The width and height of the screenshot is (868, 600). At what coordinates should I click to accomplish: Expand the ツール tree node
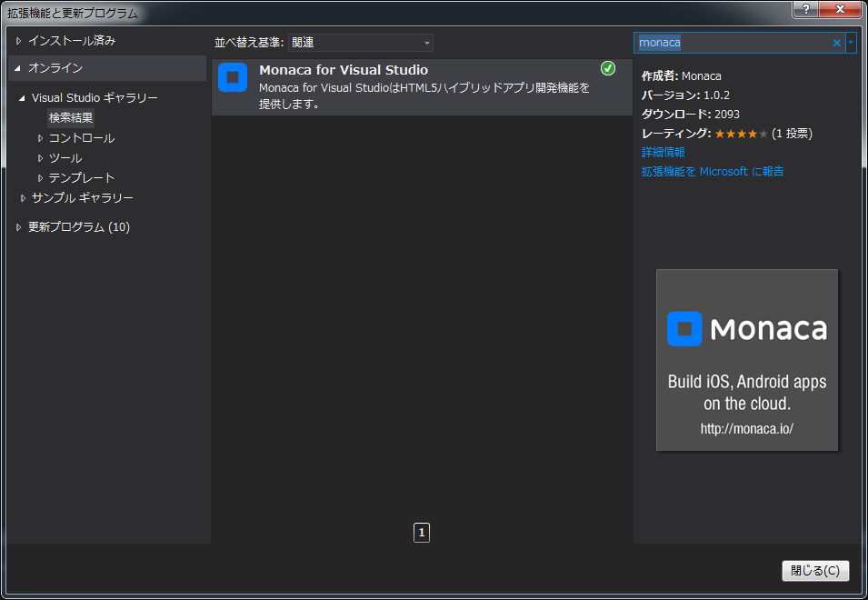[x=40, y=158]
